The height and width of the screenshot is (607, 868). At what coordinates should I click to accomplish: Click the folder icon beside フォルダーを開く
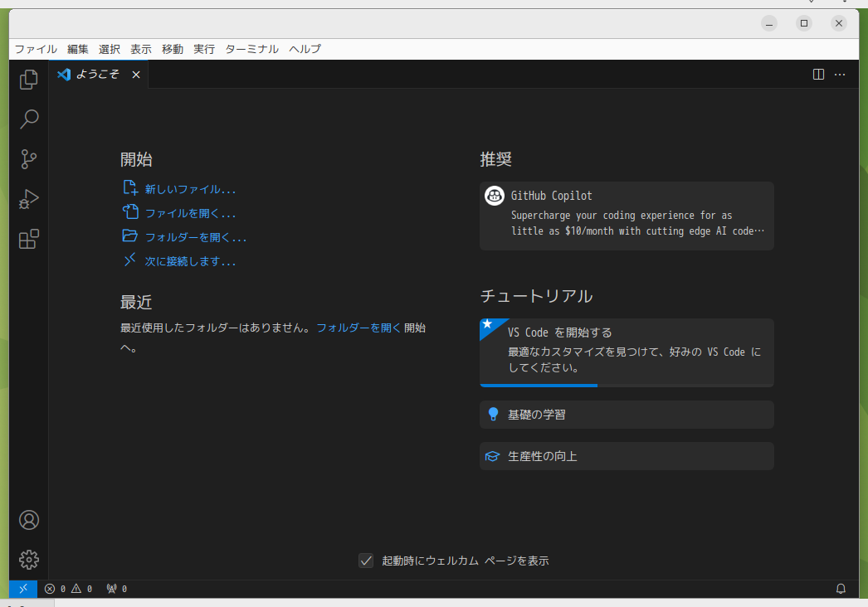tap(130, 236)
